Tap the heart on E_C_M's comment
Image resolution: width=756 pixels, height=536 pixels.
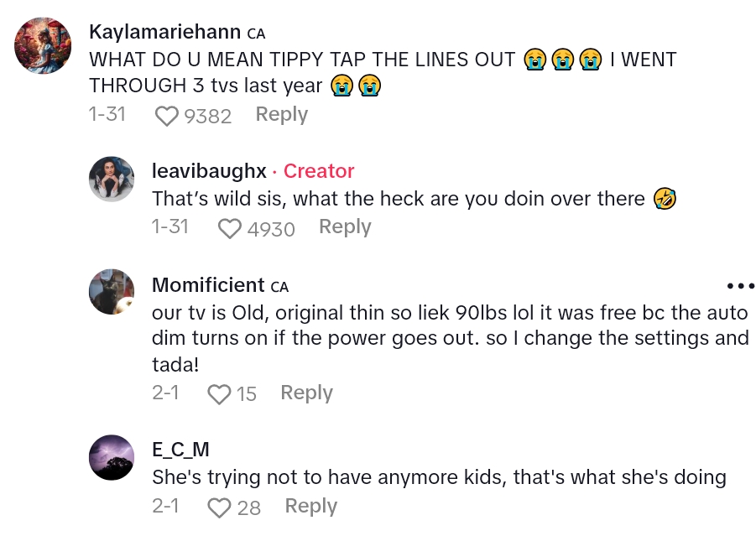point(219,507)
